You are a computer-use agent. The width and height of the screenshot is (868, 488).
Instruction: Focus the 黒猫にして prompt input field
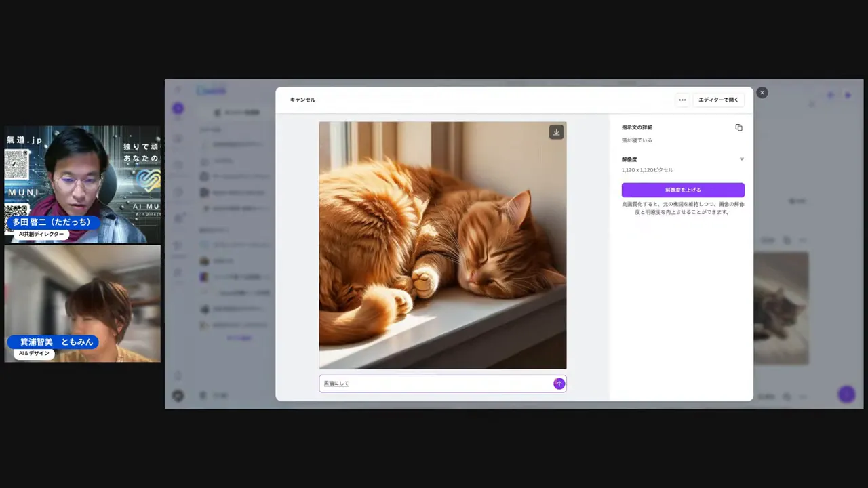pos(434,383)
